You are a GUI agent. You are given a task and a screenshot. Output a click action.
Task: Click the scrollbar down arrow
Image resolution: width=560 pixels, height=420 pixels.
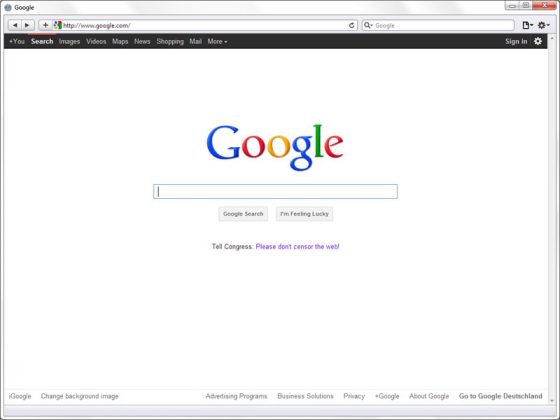[552, 400]
